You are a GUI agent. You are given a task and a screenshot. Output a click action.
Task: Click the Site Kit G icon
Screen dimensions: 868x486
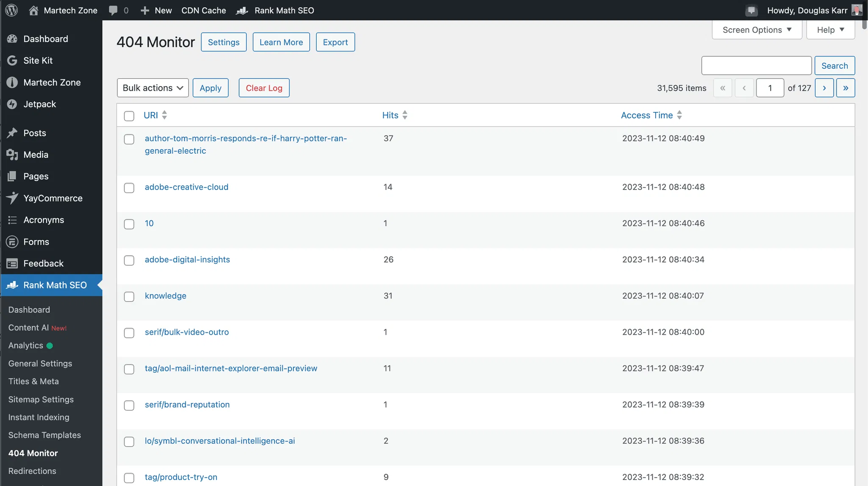[12, 61]
